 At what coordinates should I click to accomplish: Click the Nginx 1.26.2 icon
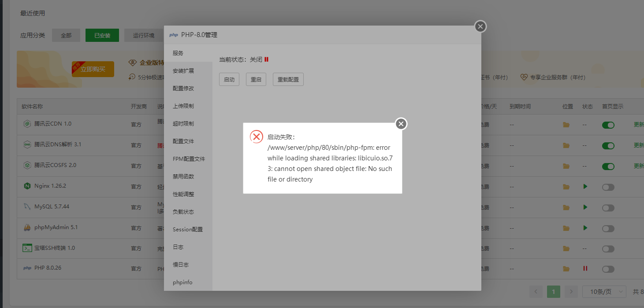[x=27, y=186]
